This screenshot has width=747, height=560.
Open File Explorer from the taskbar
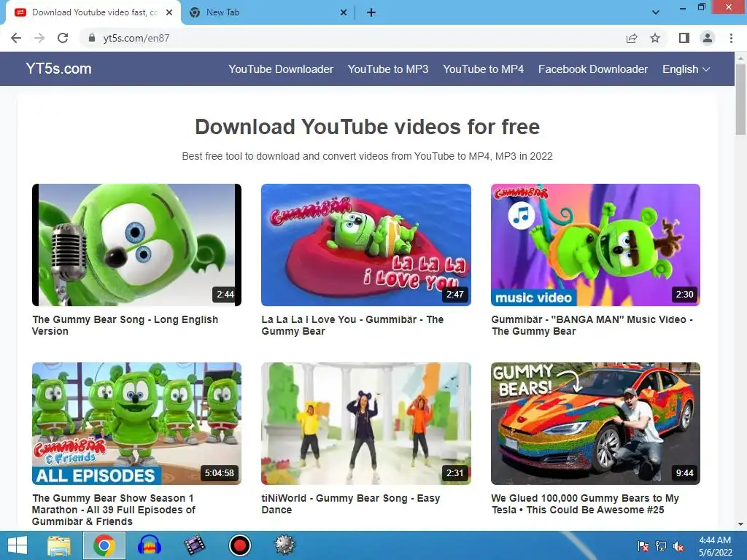(x=59, y=545)
